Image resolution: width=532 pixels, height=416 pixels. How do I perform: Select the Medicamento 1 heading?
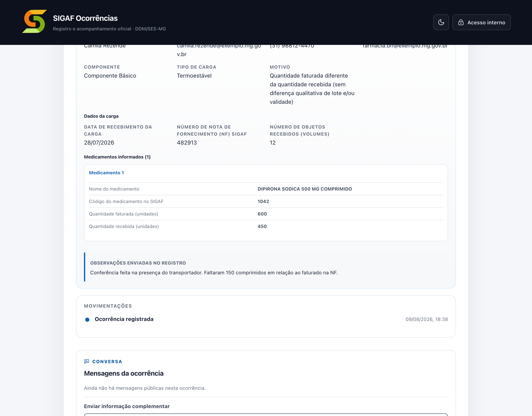pos(106,173)
